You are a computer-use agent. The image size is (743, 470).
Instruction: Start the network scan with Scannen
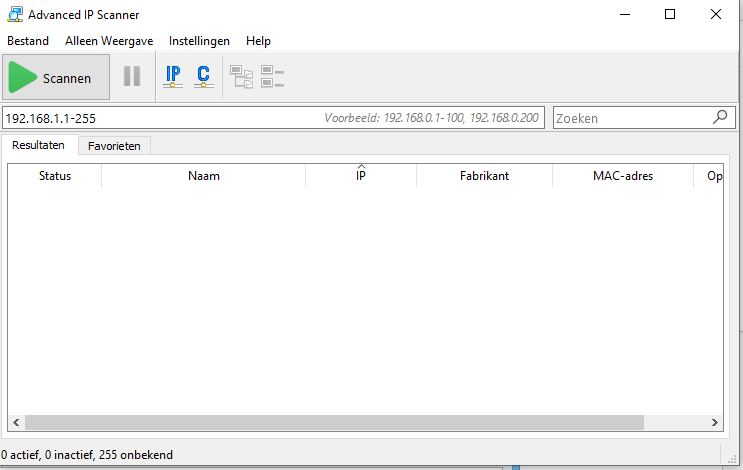pyautogui.click(x=56, y=77)
